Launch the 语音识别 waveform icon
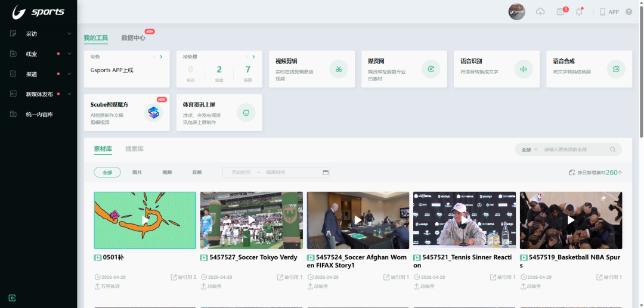The height and width of the screenshot is (308, 644). [524, 69]
